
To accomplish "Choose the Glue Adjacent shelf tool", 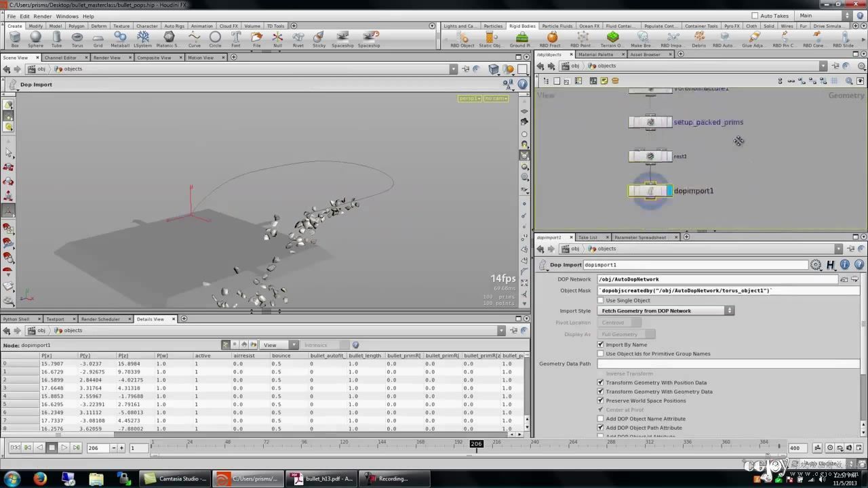I will point(753,39).
